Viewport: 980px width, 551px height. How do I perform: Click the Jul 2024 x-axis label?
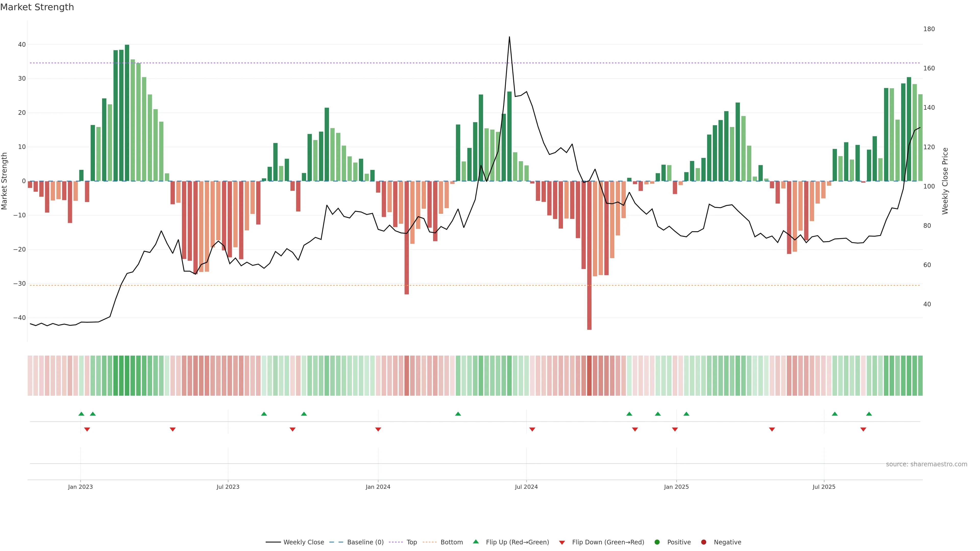[x=526, y=487]
